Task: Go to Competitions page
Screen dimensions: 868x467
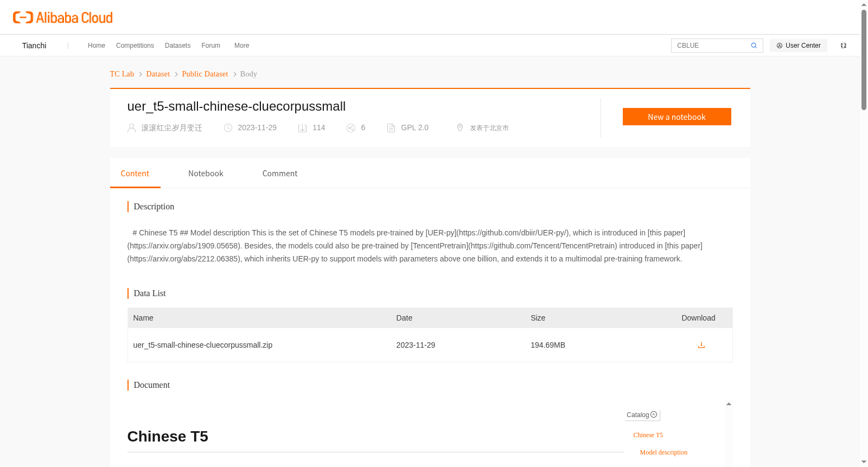Action: [135, 46]
